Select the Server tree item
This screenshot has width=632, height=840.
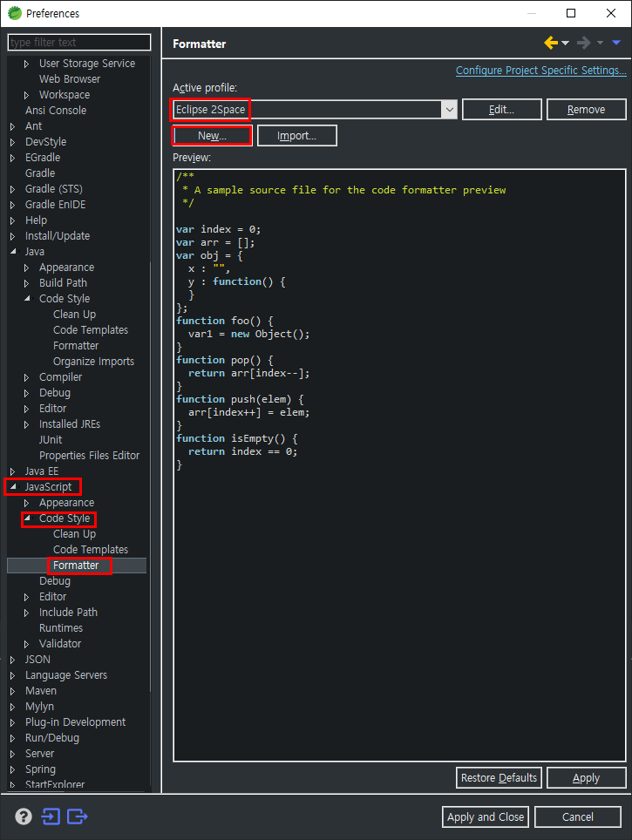[40, 753]
